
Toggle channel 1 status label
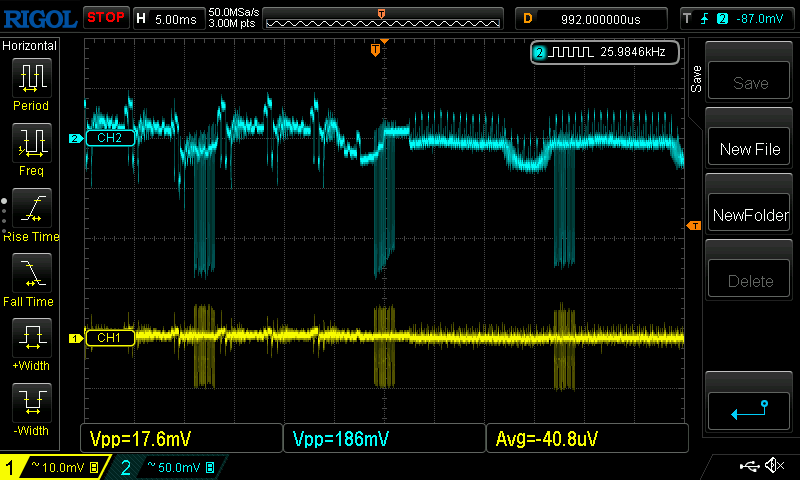[x=9, y=468]
